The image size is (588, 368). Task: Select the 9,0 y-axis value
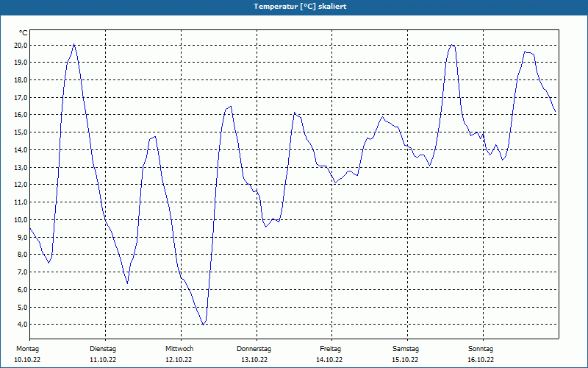click(22, 237)
